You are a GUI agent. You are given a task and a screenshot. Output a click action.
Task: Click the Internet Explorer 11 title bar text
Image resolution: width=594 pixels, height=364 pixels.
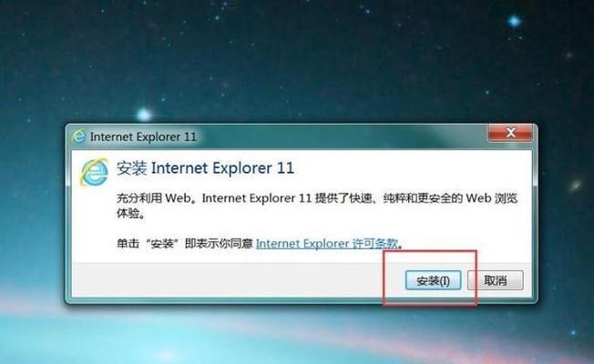pos(143,136)
